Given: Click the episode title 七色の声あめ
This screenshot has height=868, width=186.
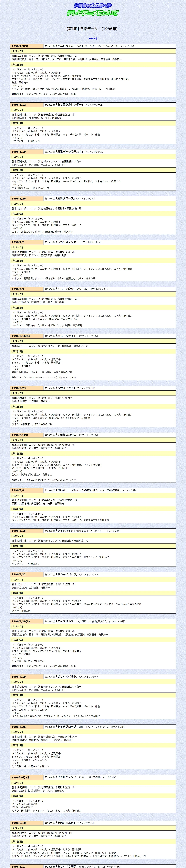Looking at the screenshot, I should point(65,823).
